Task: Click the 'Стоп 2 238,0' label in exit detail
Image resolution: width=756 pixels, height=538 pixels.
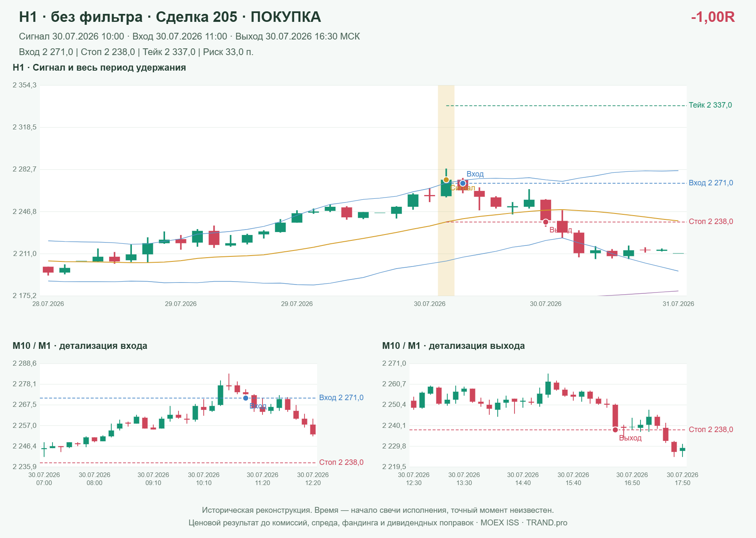Action: (x=711, y=430)
